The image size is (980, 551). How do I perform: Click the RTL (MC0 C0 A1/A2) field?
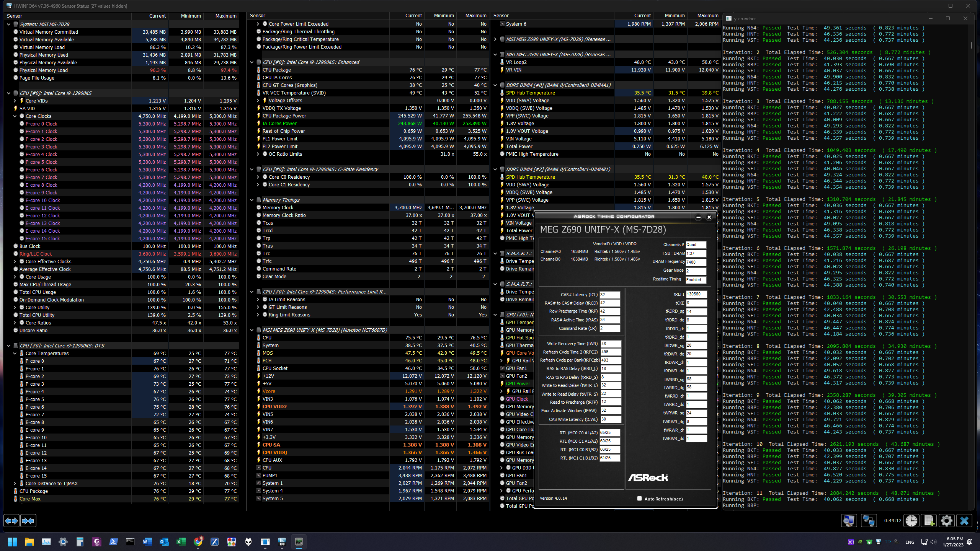point(609,433)
